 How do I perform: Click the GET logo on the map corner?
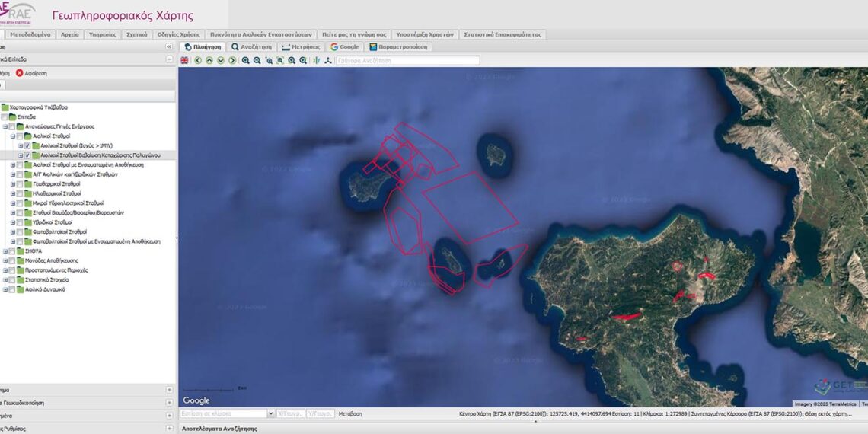840,386
